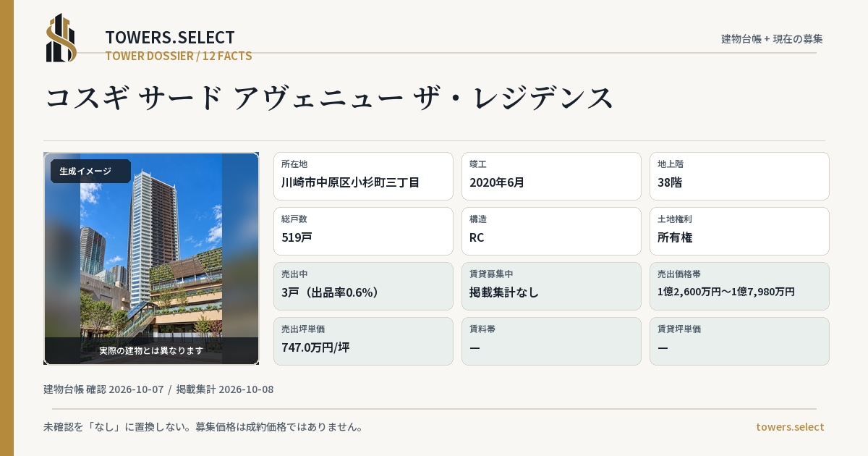
Task: Click the 売出坪単価 card showing 747.0万円/坪
Action: point(363,341)
